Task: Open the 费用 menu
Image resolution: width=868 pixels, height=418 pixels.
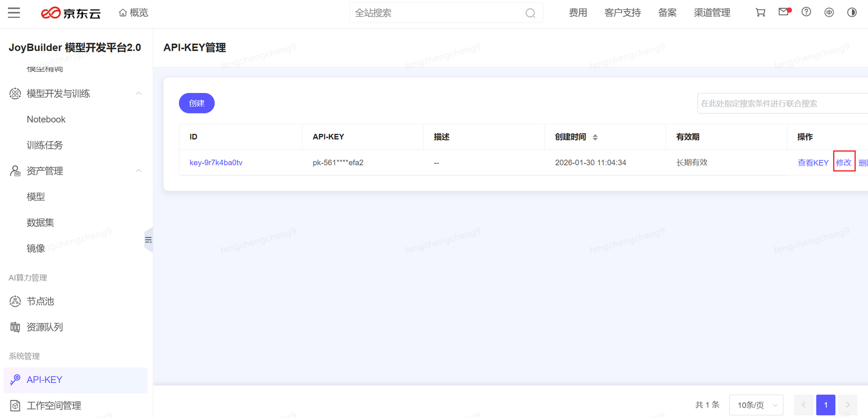Action: [x=578, y=13]
